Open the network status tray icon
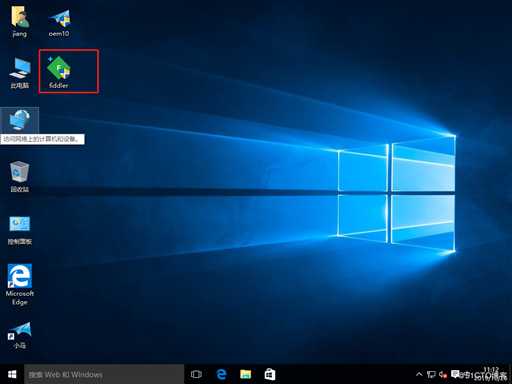512x384 pixels. click(431, 374)
